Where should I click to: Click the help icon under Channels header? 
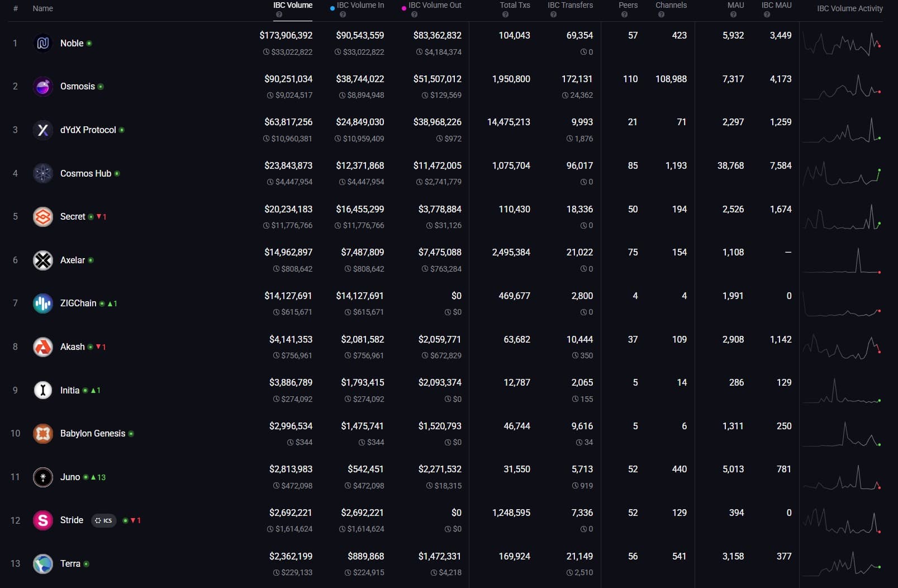661,15
